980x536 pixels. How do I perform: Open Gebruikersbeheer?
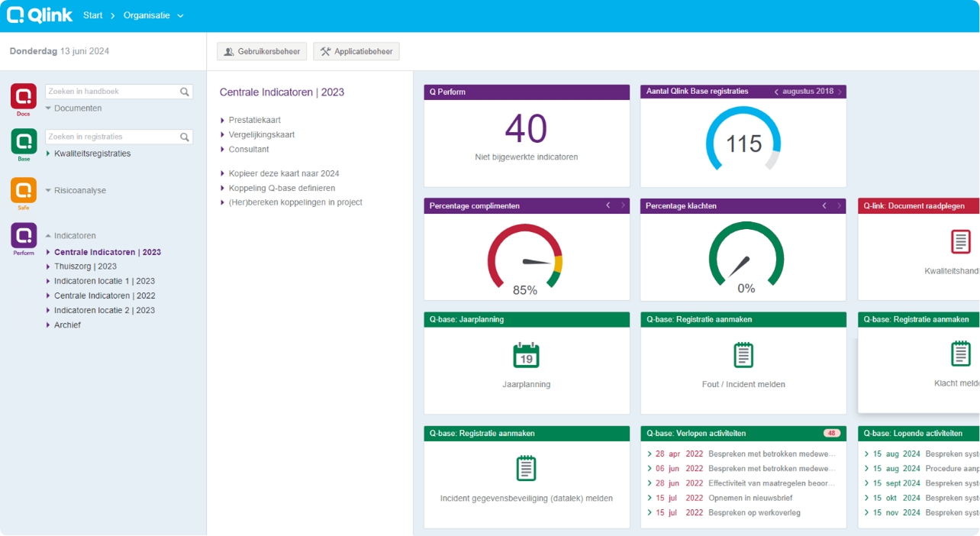click(x=262, y=51)
